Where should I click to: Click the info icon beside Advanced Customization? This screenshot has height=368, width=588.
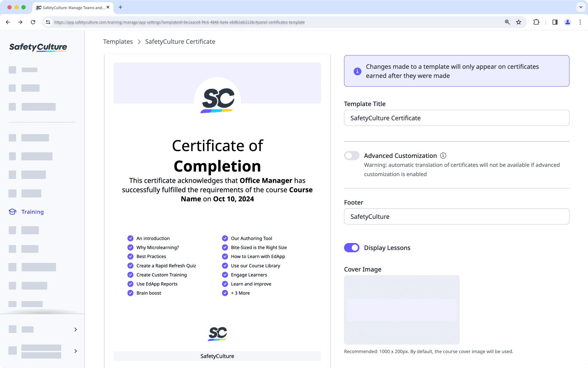point(443,155)
